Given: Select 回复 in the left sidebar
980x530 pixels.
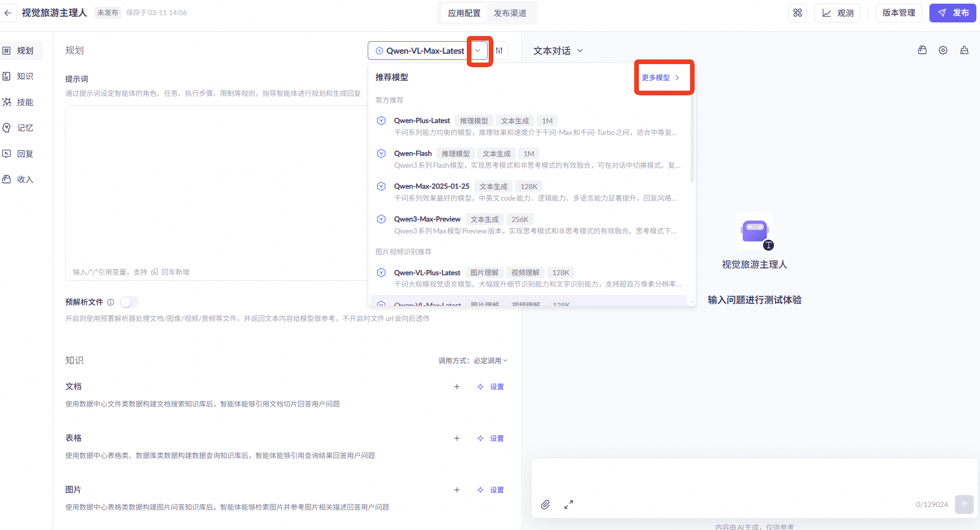Looking at the screenshot, I should pos(22,154).
